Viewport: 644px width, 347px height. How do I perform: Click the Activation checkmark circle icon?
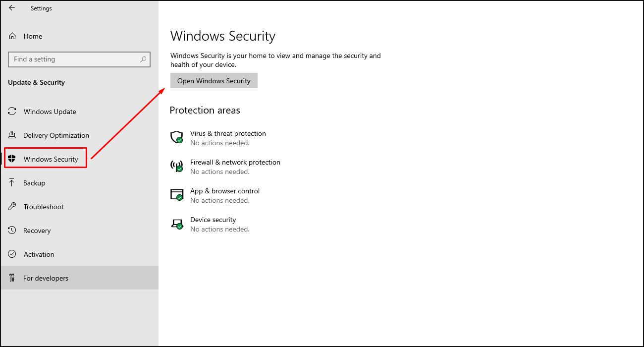(12, 254)
